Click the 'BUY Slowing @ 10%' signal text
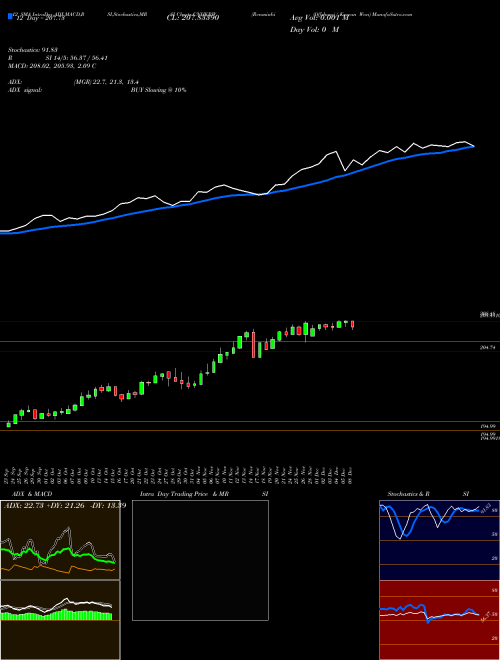 tap(158, 90)
